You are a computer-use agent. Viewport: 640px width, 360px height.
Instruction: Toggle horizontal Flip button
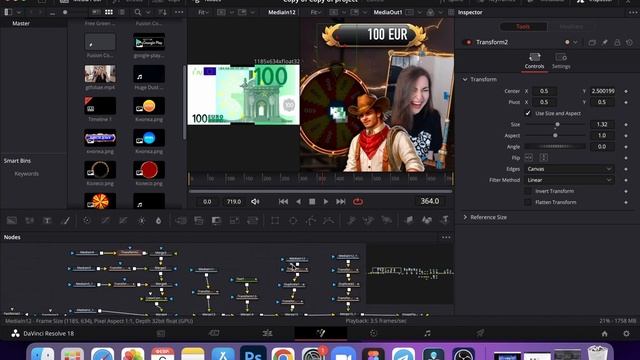[x=529, y=157]
